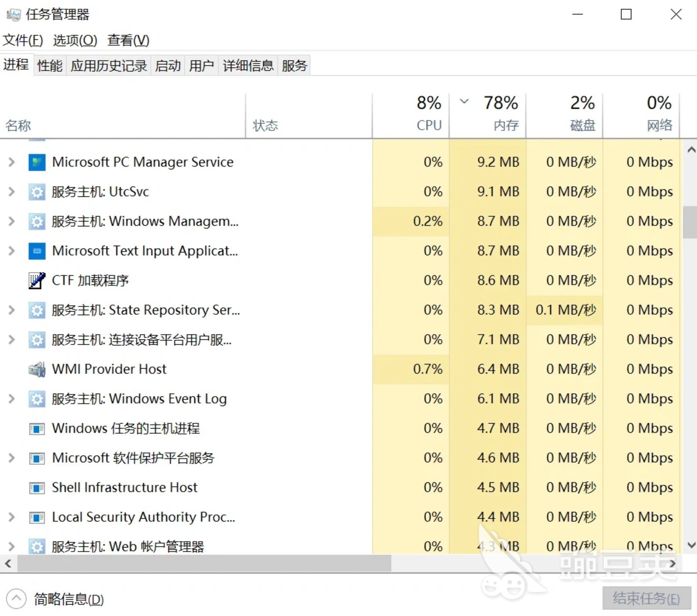Image resolution: width=697 pixels, height=616 pixels.
Task: Expand Microsoft 软件保护平台服务 row
Action: coord(11,458)
